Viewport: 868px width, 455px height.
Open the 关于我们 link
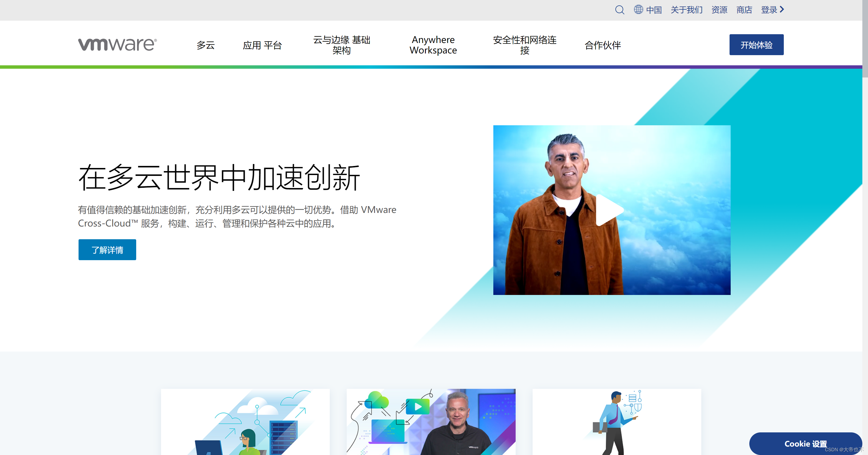click(686, 10)
